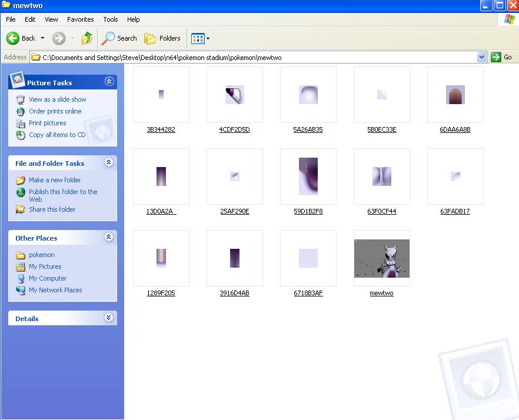Collapse the File and Folder Tasks panel
The width and height of the screenshot is (519, 420).
(x=108, y=162)
